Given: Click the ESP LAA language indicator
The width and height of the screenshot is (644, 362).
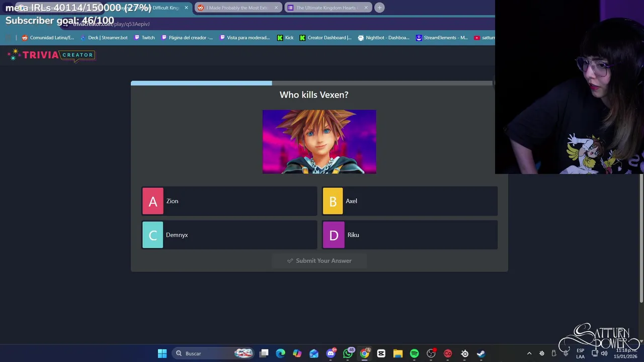Looking at the screenshot, I should pos(581,353).
